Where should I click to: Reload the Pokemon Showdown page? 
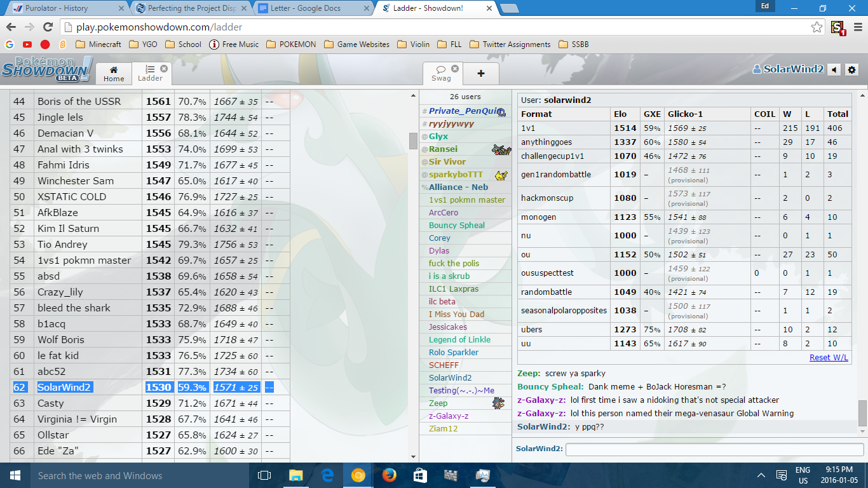point(48,27)
